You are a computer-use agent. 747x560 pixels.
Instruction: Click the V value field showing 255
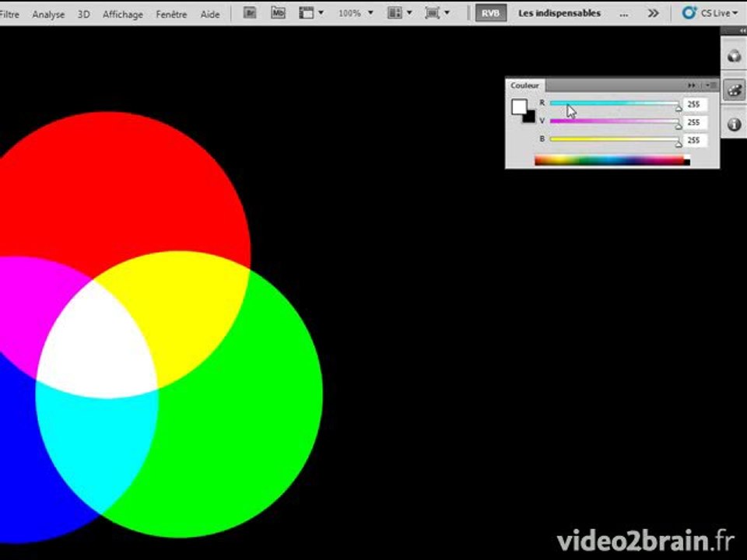pos(695,122)
